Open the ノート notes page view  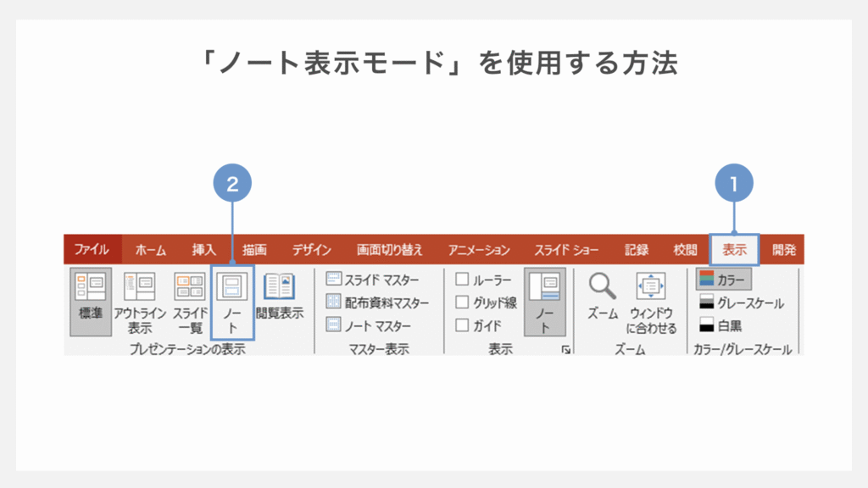[232, 302]
